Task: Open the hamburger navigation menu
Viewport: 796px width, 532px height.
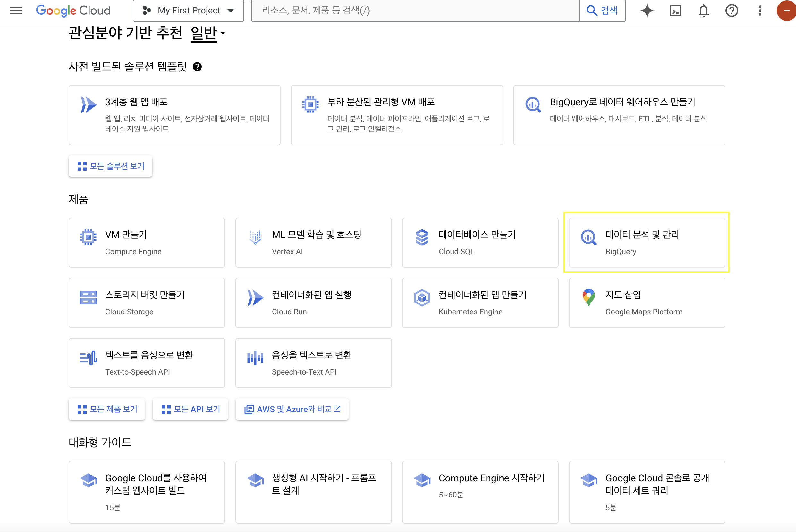Action: [16, 11]
